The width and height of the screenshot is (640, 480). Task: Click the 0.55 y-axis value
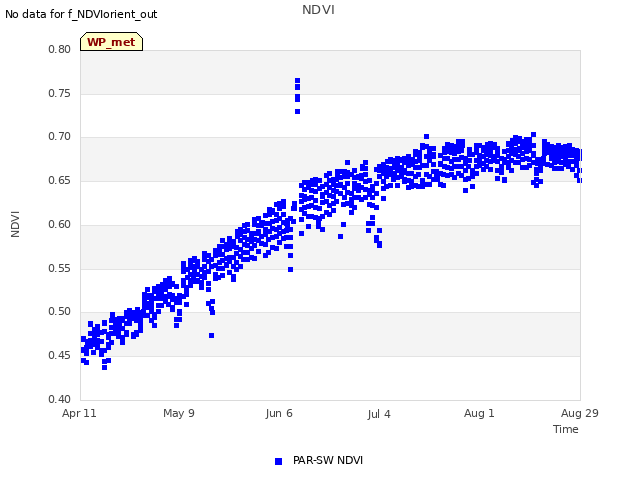coord(60,269)
